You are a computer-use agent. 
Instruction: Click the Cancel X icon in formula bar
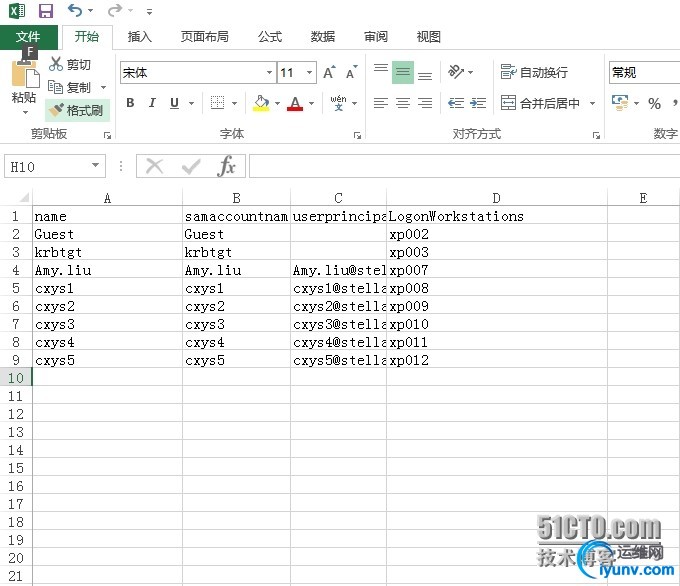pos(154,166)
